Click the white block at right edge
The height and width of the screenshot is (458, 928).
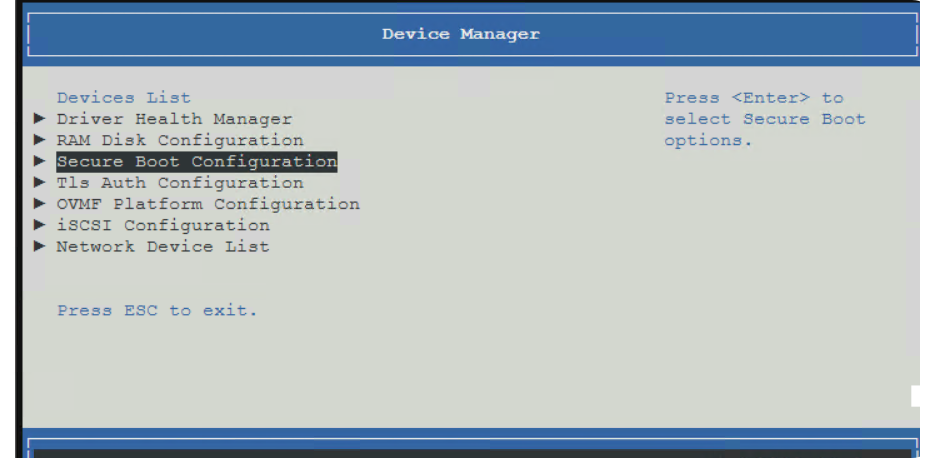point(916,396)
